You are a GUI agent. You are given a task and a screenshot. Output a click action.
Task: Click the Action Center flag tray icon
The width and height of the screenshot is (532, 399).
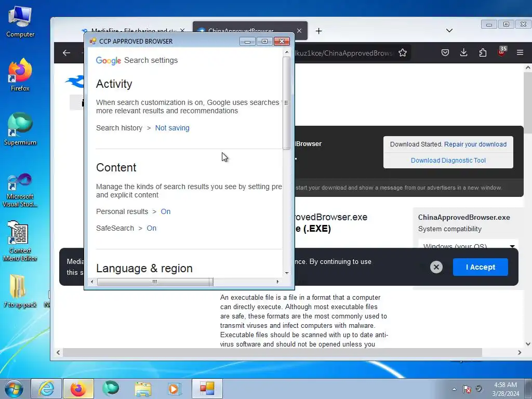[x=467, y=389]
